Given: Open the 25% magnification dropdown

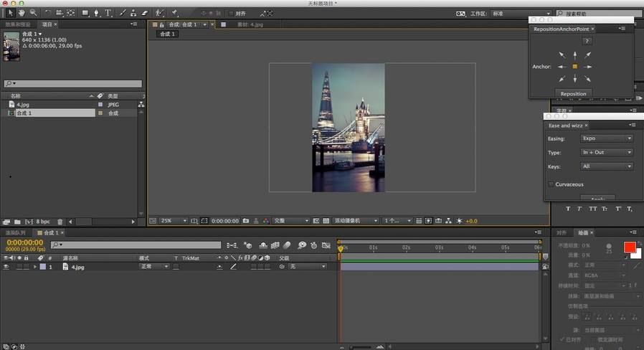Looking at the screenshot, I should pos(174,221).
